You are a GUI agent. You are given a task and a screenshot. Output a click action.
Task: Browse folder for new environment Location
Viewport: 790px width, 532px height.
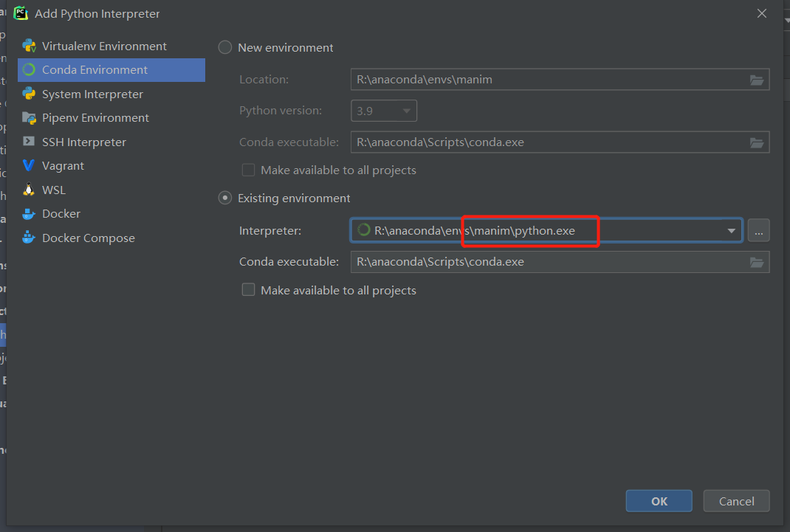[x=756, y=80]
